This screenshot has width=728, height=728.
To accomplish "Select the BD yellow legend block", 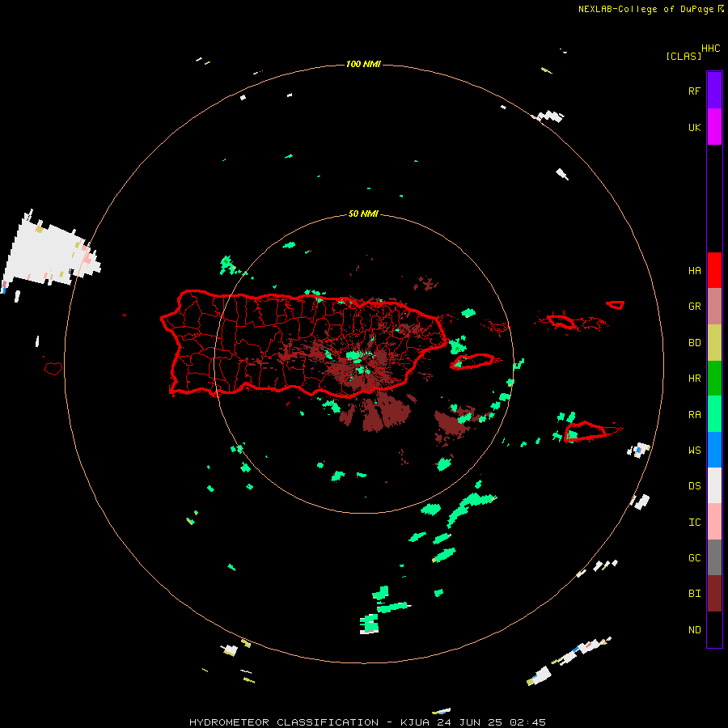I will coord(714,343).
